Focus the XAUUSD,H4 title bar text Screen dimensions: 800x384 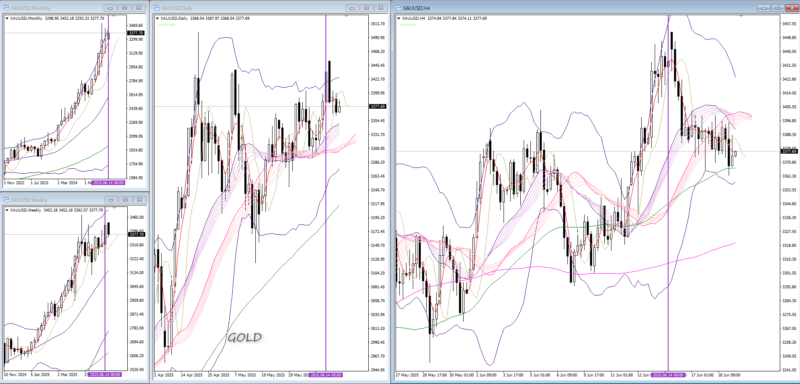pos(417,8)
